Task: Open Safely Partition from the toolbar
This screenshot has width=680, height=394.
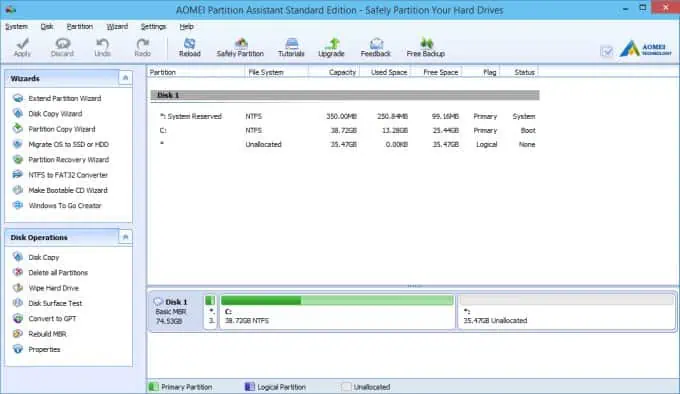Action: (240, 47)
